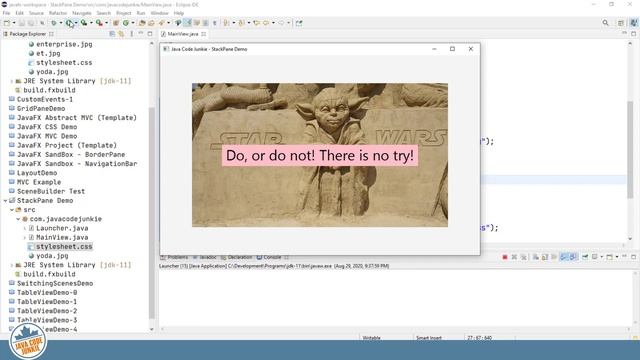This screenshot has width=640, height=360.
Task: Click the Open Task toolbar icon
Action: [x=151, y=23]
